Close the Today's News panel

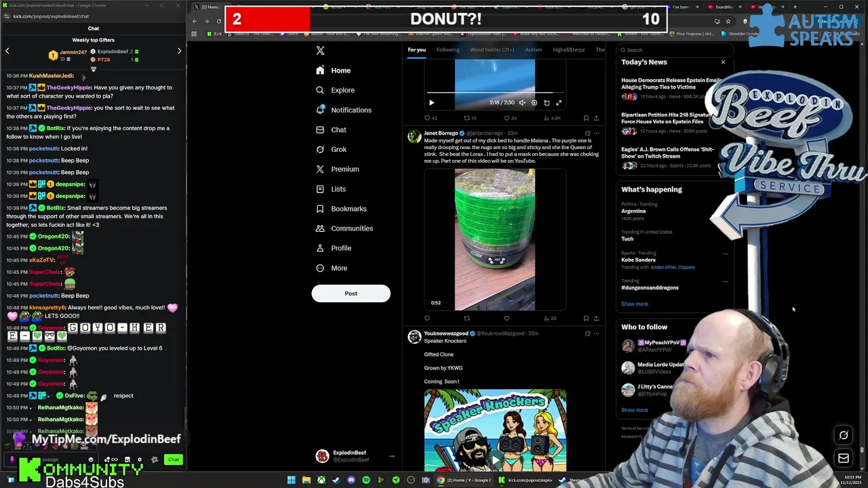(x=723, y=62)
